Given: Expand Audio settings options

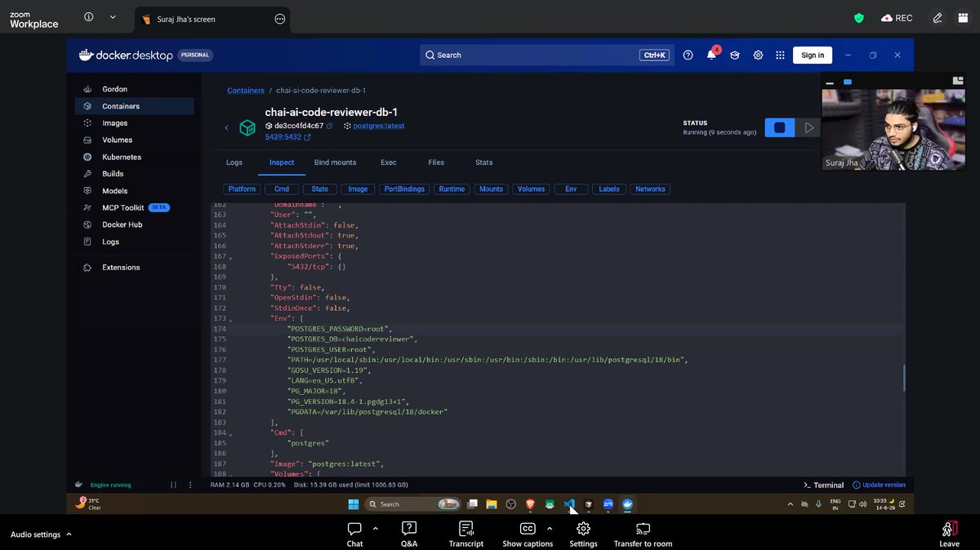Looking at the screenshot, I should (x=69, y=534).
